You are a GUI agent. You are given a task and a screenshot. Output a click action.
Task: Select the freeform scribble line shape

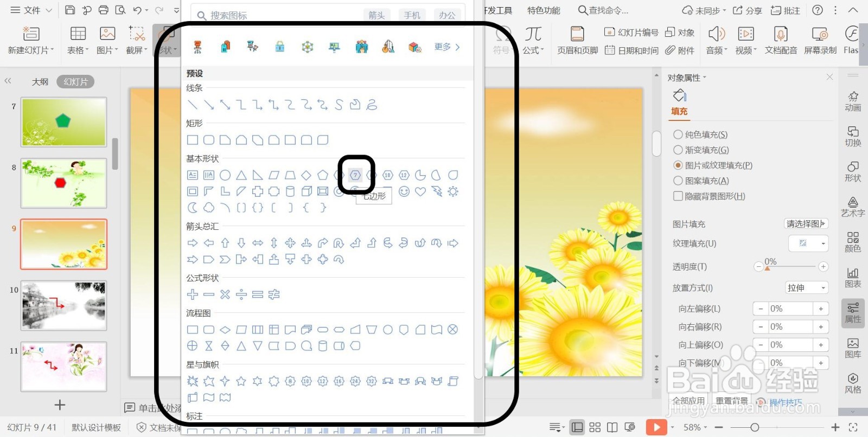(372, 105)
